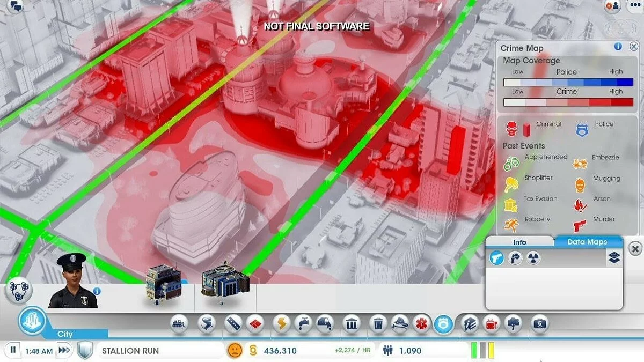
Task: Click the Criminal legend icon
Action: click(x=511, y=129)
